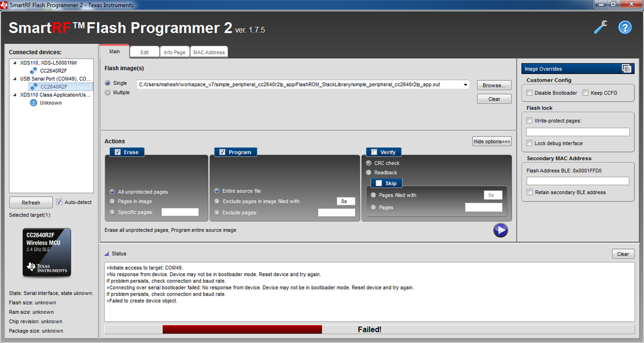Image resolution: width=644 pixels, height=343 pixels.
Task: Click the CC2640R2F chip icon under XDS110
Action: pyautogui.click(x=34, y=71)
